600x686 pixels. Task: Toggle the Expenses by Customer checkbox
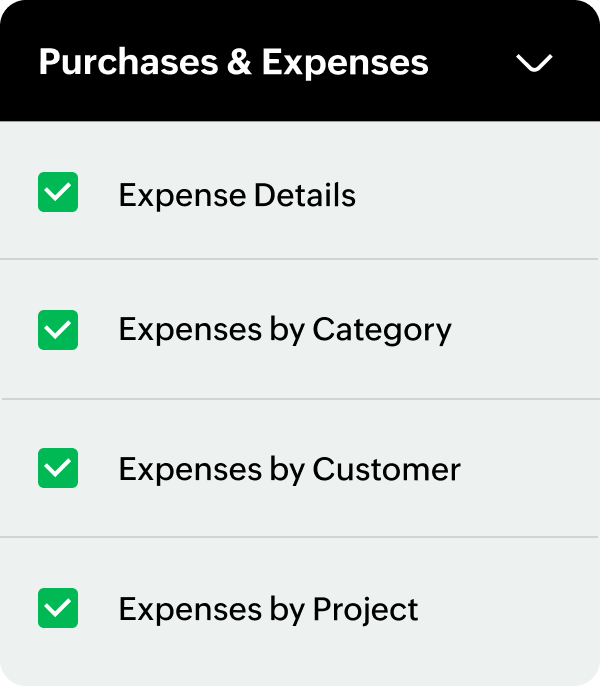point(58,468)
